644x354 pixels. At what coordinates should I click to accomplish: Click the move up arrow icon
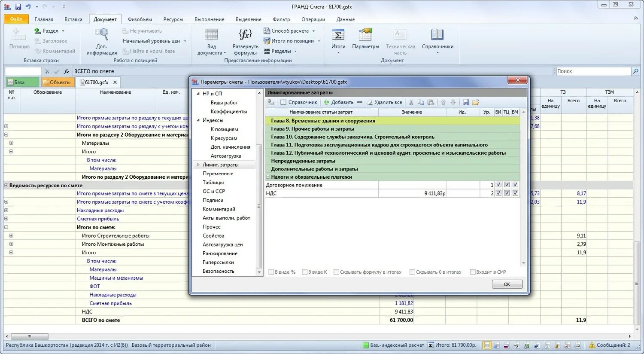444,102
